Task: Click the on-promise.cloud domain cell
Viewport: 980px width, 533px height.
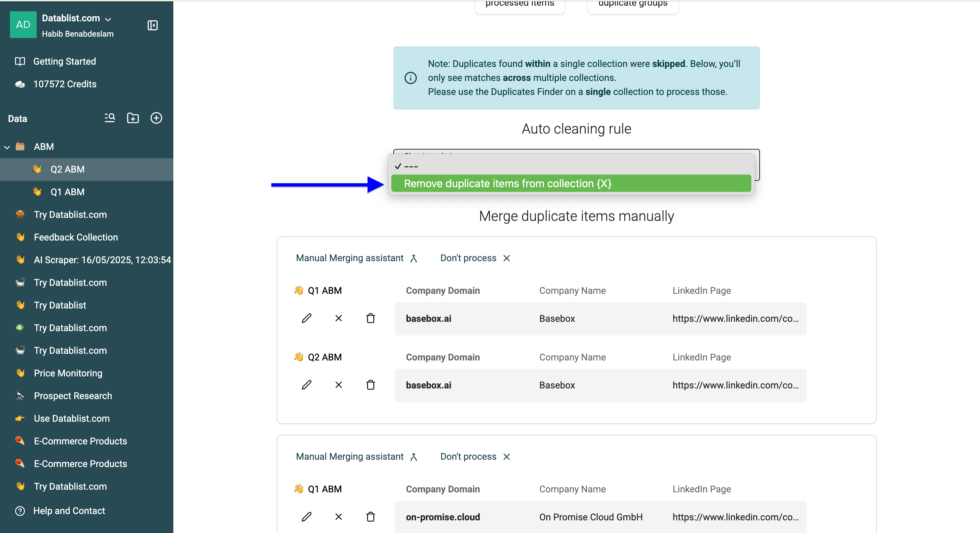Action: click(x=442, y=517)
